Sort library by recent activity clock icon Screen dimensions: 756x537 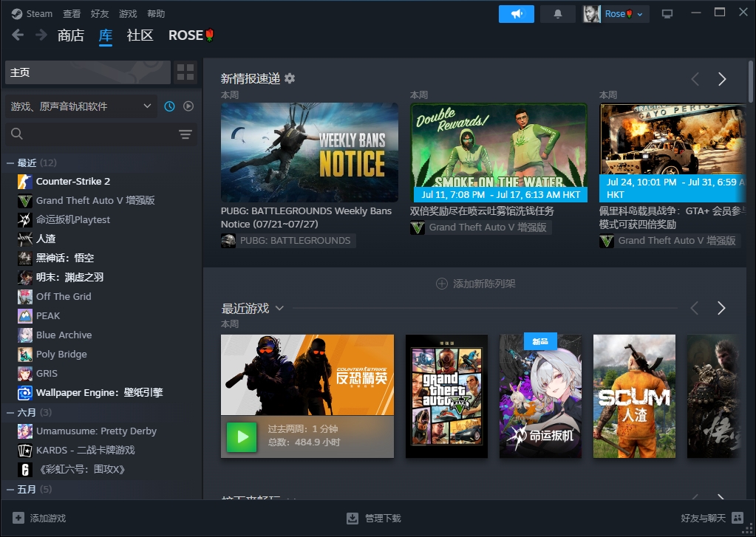coord(170,106)
